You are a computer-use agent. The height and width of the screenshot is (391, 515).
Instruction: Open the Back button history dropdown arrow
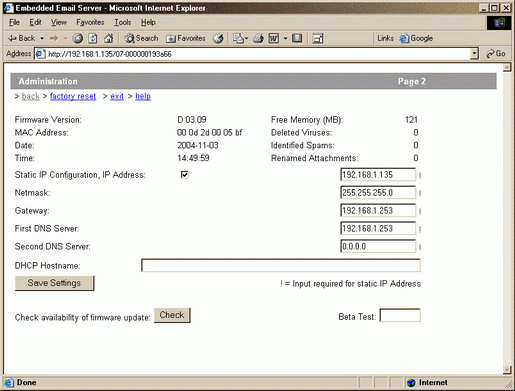(42, 39)
